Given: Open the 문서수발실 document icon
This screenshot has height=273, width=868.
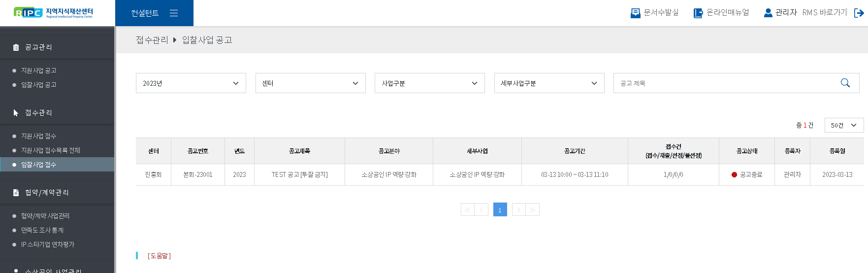Looking at the screenshot, I should [635, 13].
